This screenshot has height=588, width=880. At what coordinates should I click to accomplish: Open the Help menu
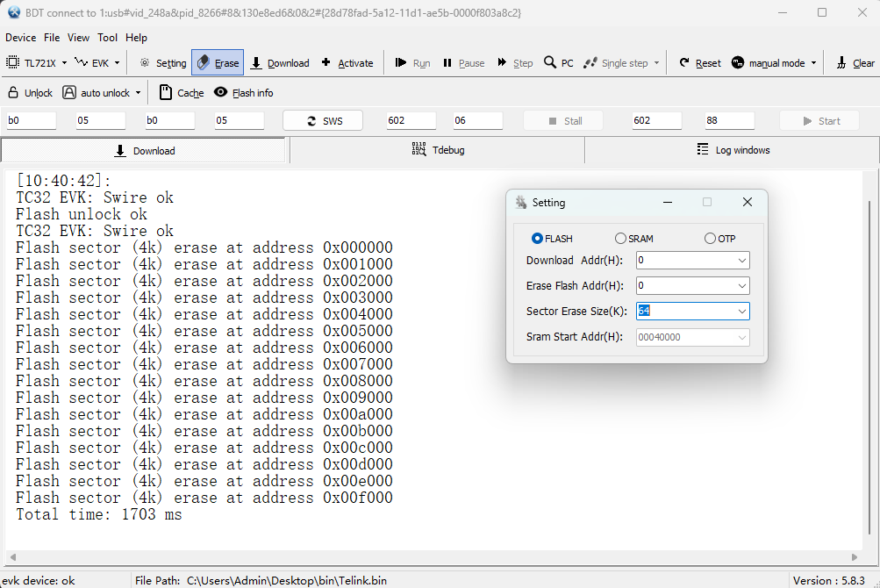click(136, 38)
